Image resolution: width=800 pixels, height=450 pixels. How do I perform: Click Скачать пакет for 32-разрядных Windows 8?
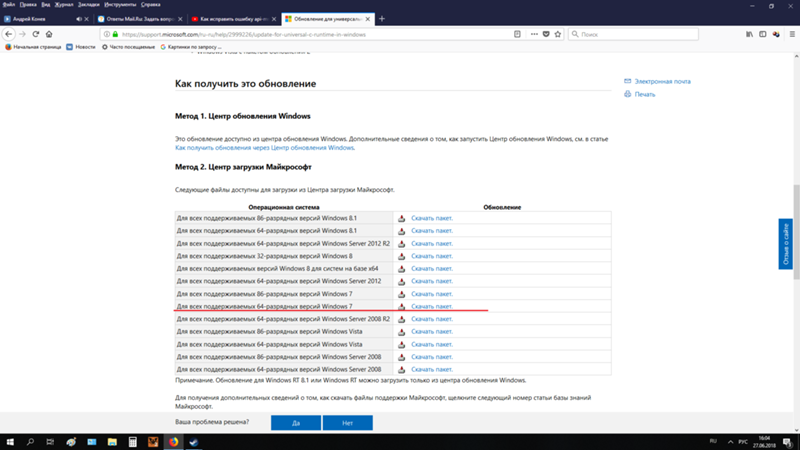coord(432,256)
